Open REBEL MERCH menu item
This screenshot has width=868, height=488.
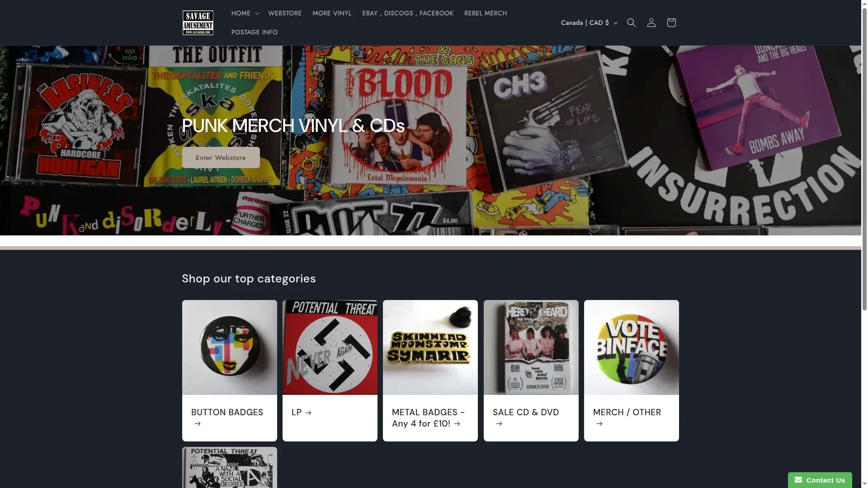click(x=485, y=13)
